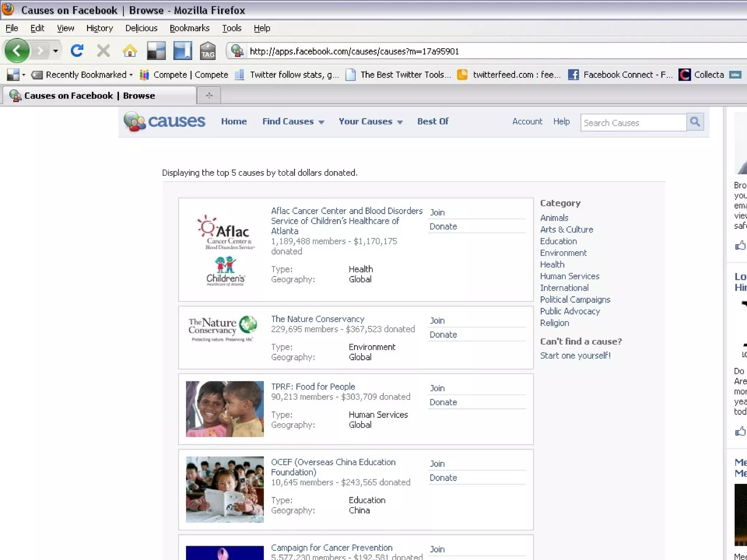747x560 pixels.
Task: Select the Environment category link
Action: pyautogui.click(x=563, y=253)
